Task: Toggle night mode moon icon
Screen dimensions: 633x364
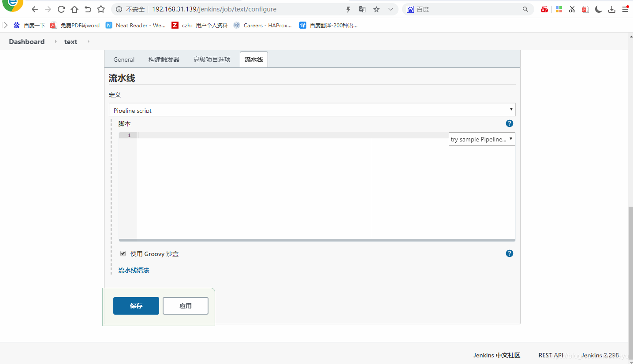Action: pos(598,9)
